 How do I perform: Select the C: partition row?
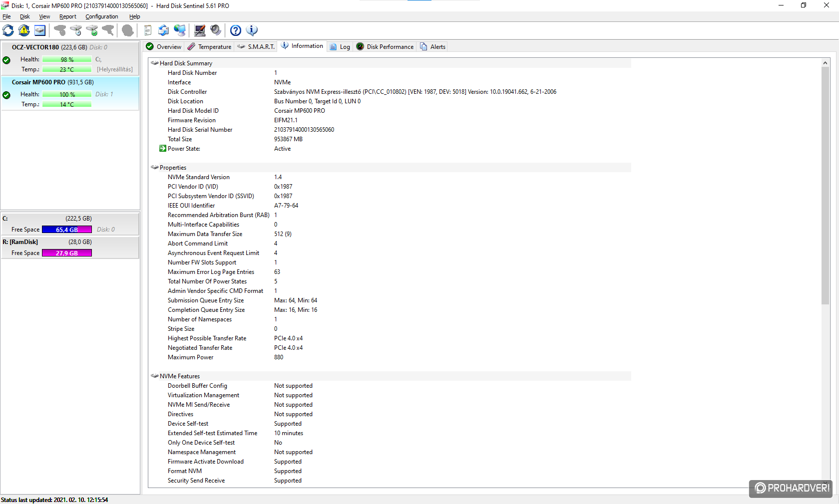coord(70,224)
